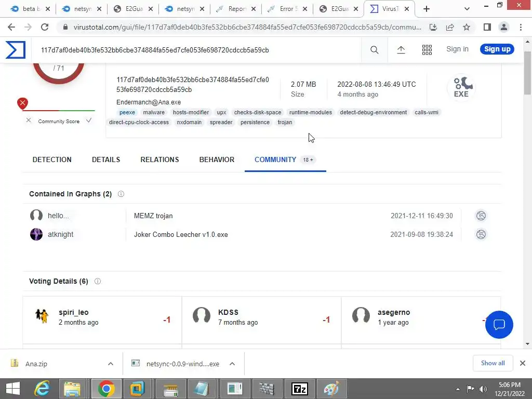
Task: Click the share page icon
Action: coord(450,27)
